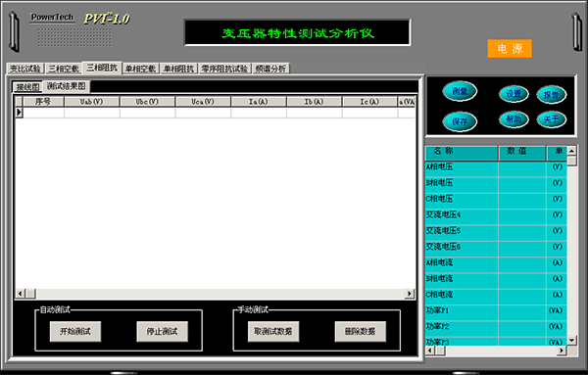
Task: Click the 测量 oval button
Action: (460, 91)
